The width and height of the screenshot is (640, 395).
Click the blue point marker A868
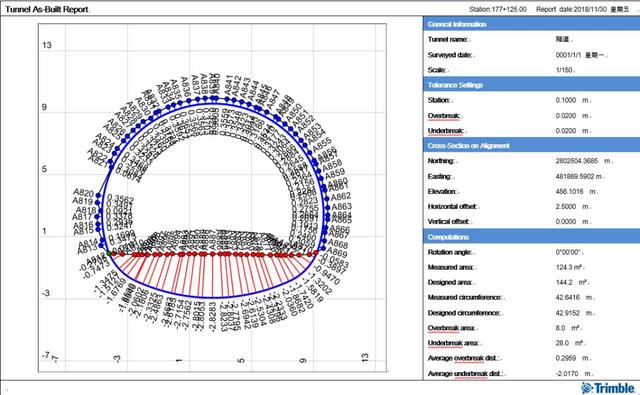tap(324, 242)
